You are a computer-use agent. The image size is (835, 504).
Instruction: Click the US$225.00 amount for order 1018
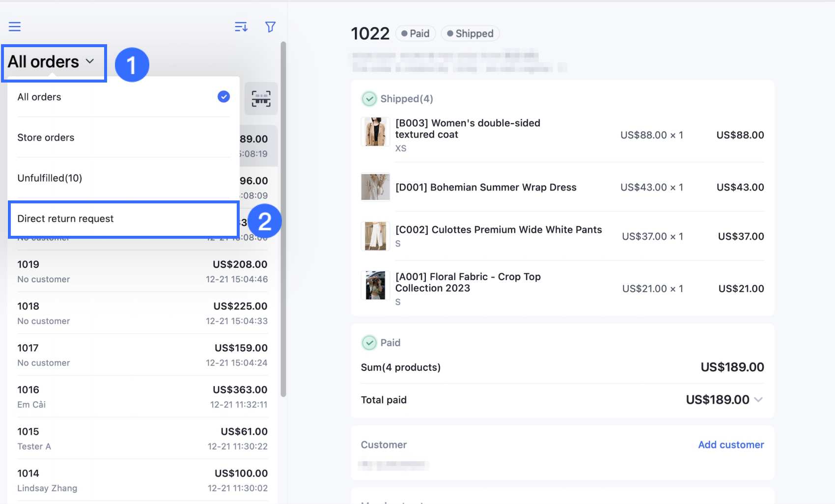click(241, 306)
